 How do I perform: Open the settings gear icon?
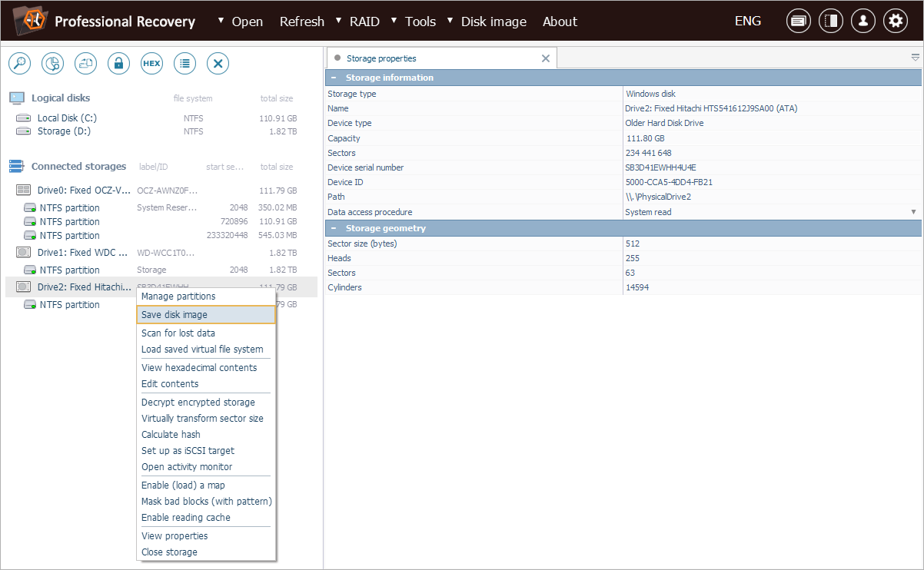[896, 22]
